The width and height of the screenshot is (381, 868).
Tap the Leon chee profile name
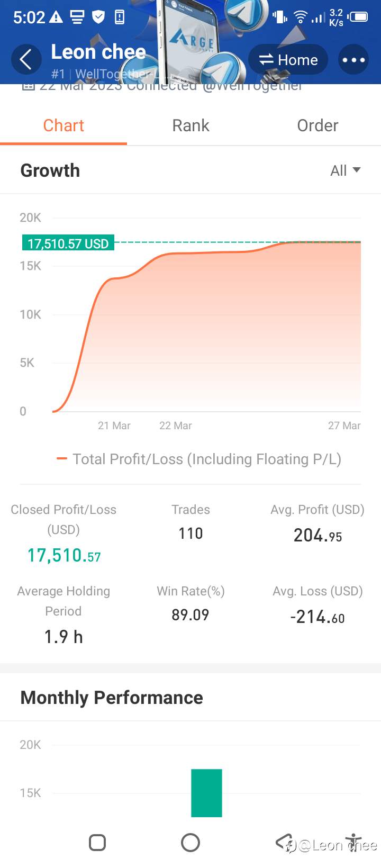(x=98, y=52)
